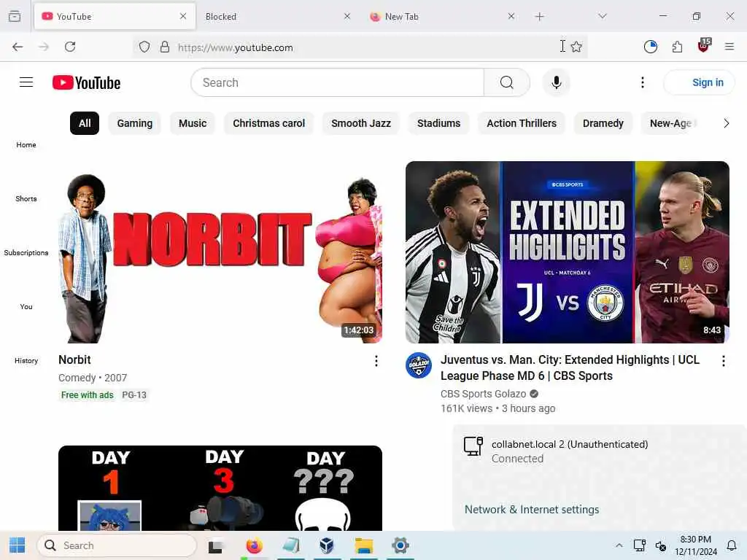Filter by Smooth Jazz chip
This screenshot has width=747, height=560.
[361, 123]
